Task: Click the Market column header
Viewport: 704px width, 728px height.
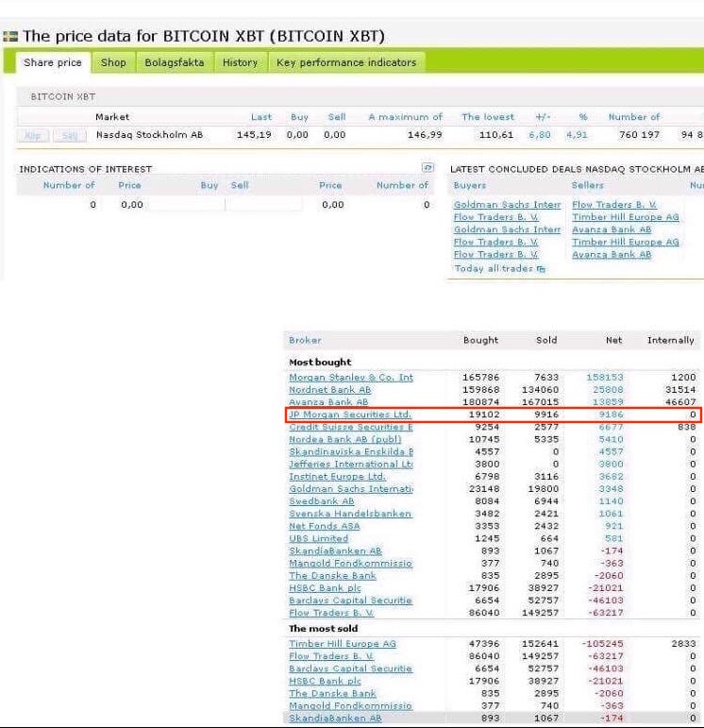Action: coord(112,117)
